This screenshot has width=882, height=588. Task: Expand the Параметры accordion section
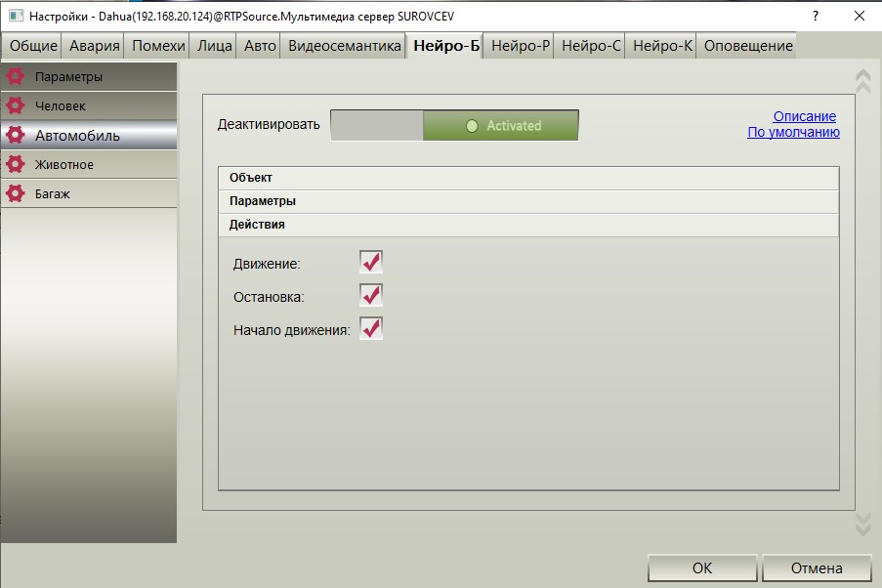528,201
